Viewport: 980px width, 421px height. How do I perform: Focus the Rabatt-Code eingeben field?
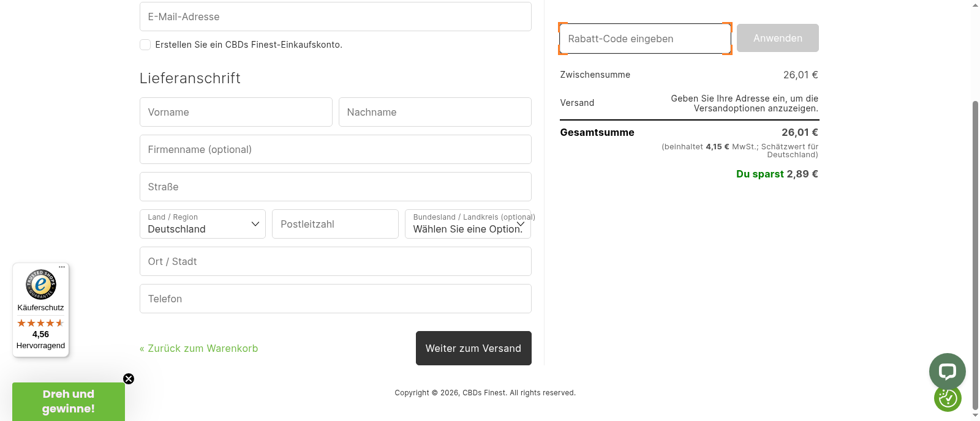tap(644, 39)
